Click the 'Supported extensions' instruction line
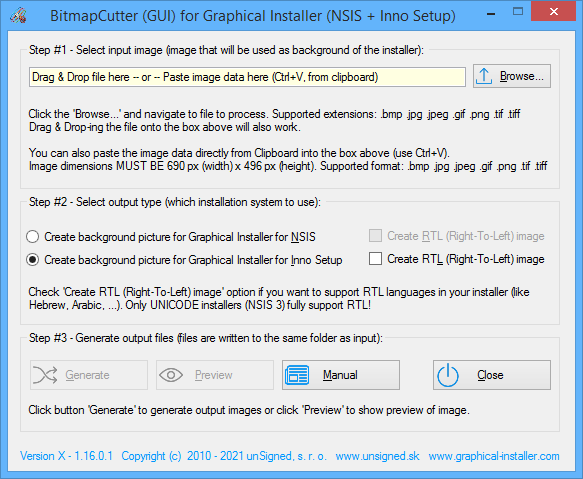The width and height of the screenshot is (583, 479). pos(274,114)
